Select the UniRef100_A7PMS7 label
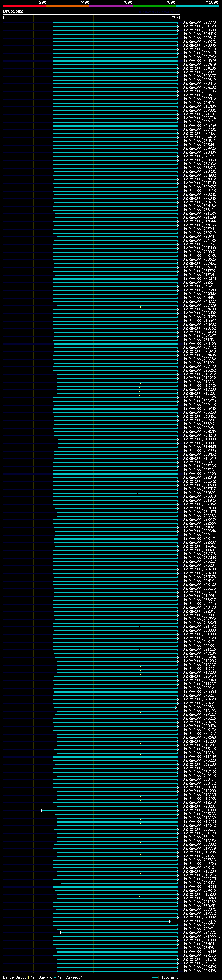Screen dimensions: 222x980 (x=199, y=133)
